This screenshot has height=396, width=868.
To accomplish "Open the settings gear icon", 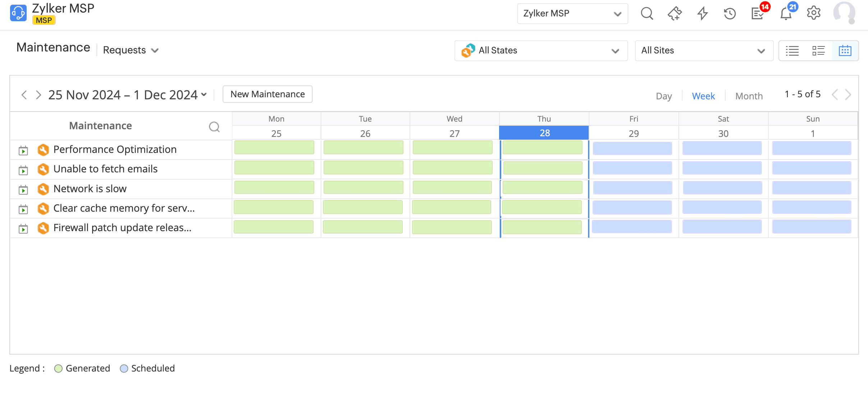I will point(813,13).
